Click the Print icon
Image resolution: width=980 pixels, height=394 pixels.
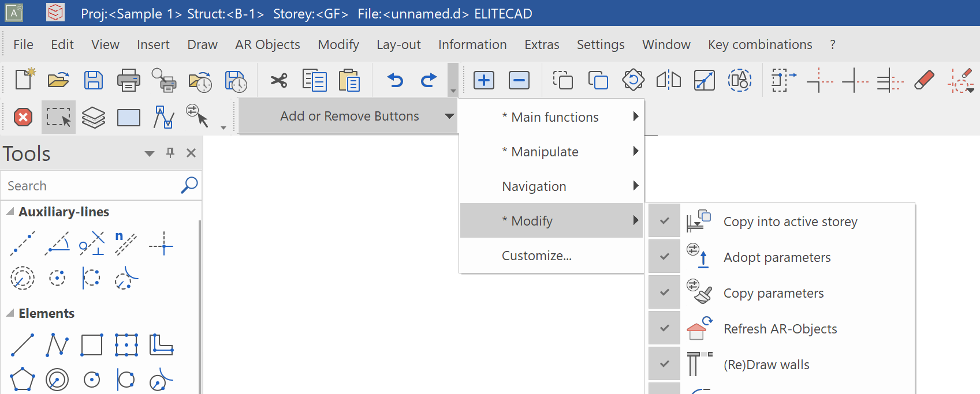click(x=128, y=80)
